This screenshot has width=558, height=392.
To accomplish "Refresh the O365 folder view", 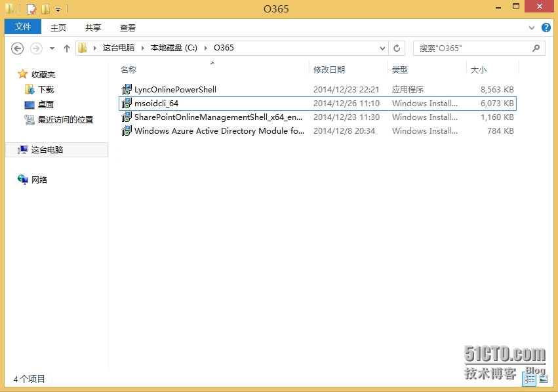I will (396, 48).
